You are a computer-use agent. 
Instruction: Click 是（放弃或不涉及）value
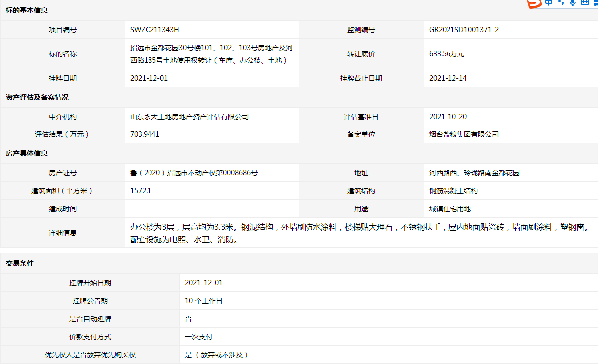pyautogui.click(x=217, y=355)
